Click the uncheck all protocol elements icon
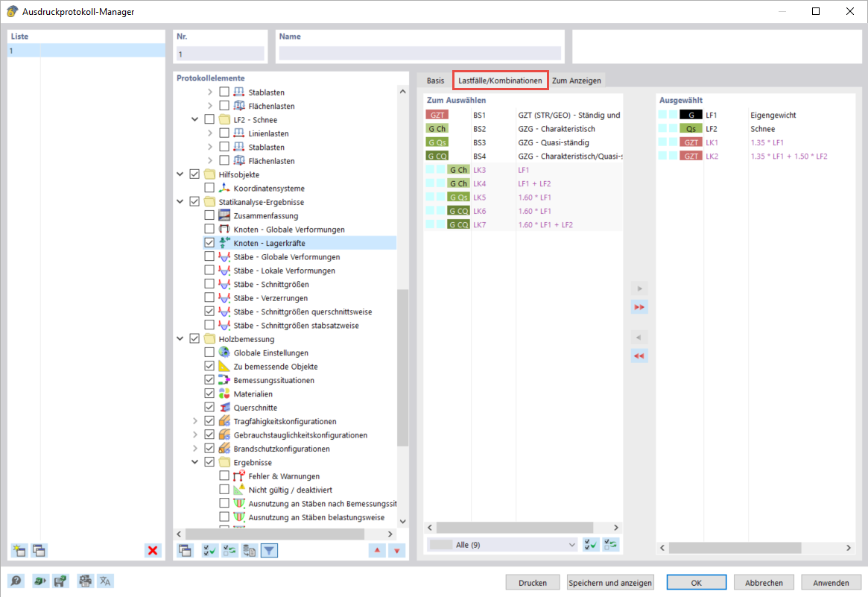Viewport: 868px width, 597px height. 229,551
